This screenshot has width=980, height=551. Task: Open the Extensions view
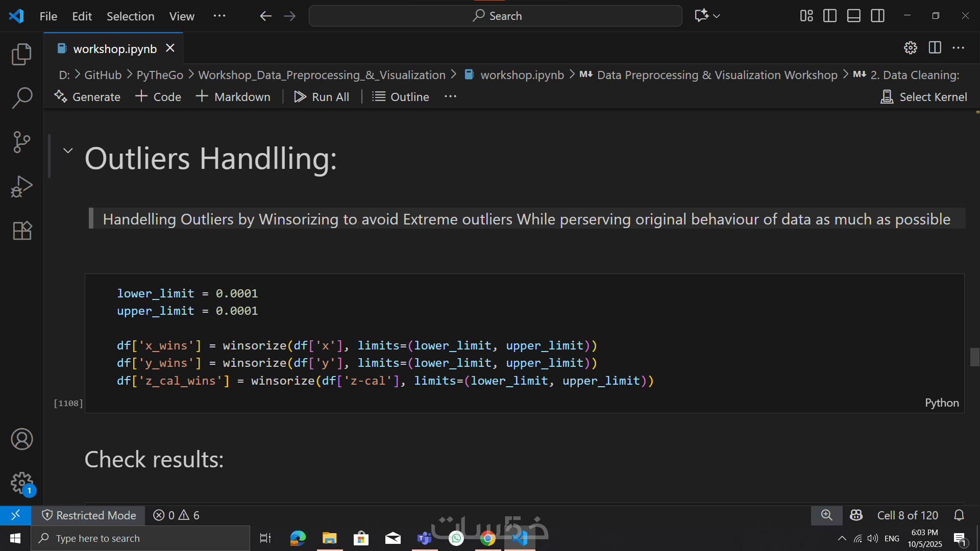[x=21, y=231]
